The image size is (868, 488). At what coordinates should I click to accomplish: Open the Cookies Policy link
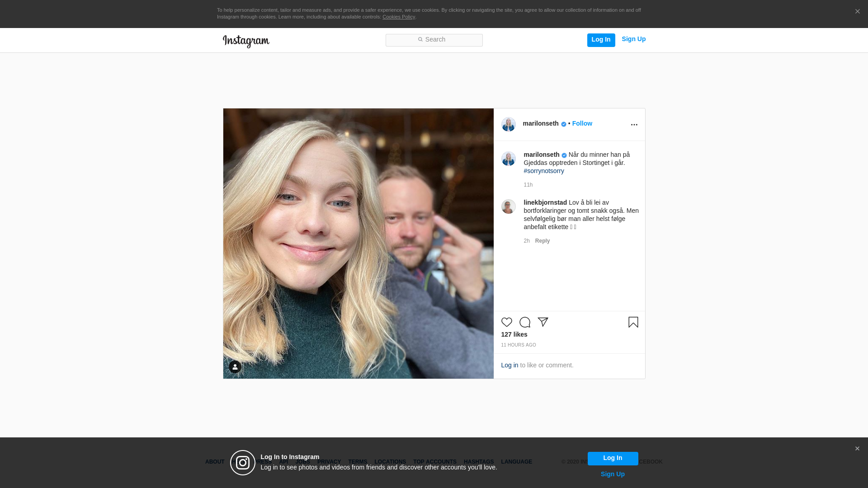point(398,17)
